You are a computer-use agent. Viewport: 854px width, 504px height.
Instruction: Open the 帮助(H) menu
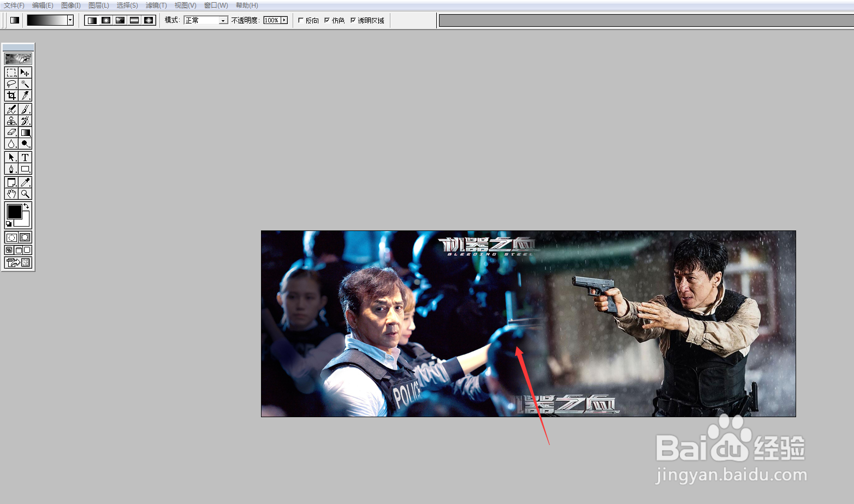247,5
